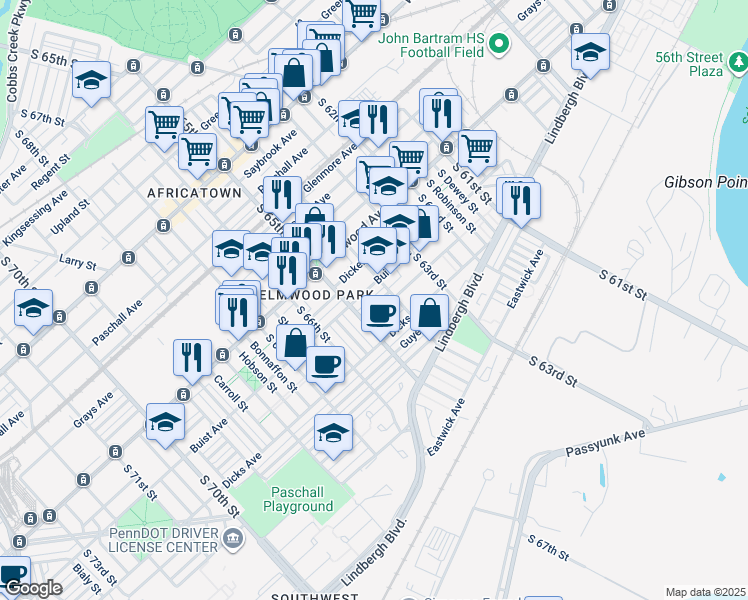Open coffee cup marker below S 66th St

pyautogui.click(x=325, y=367)
